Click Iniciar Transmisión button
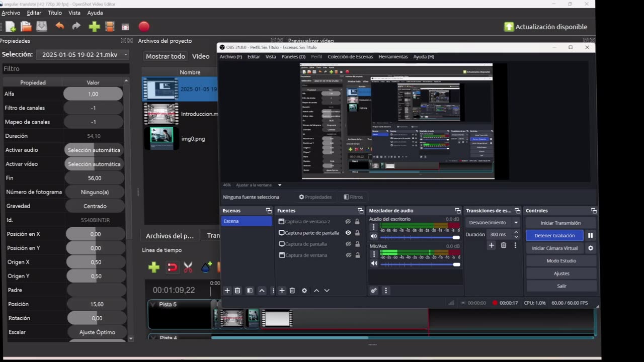 (560, 223)
